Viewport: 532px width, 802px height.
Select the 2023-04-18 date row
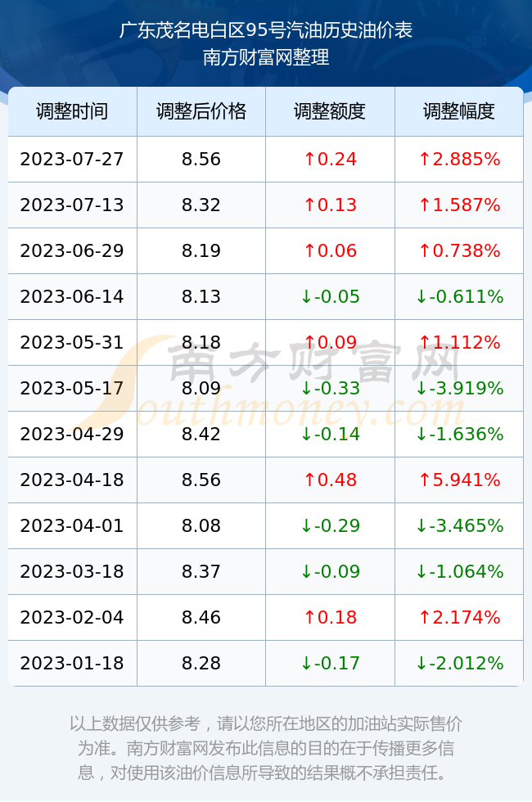click(x=265, y=480)
